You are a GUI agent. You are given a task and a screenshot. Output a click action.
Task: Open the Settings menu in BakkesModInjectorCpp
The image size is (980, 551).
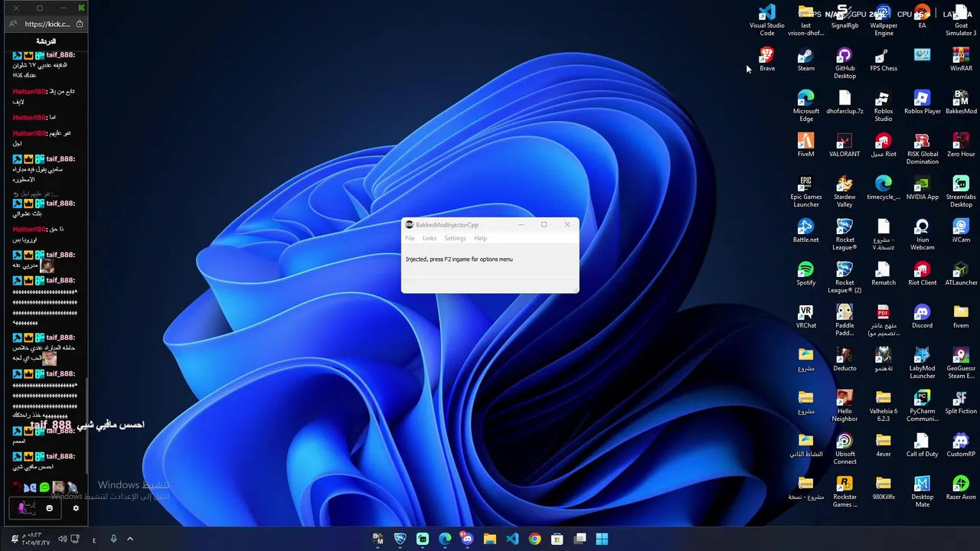click(x=455, y=238)
